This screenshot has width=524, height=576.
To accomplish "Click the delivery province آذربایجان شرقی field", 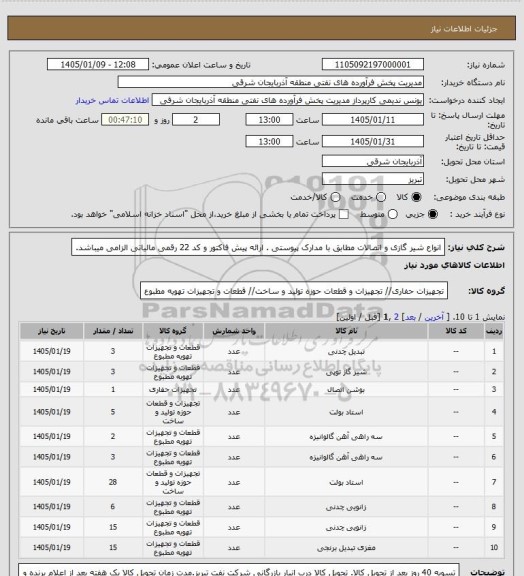I will (373, 161).
